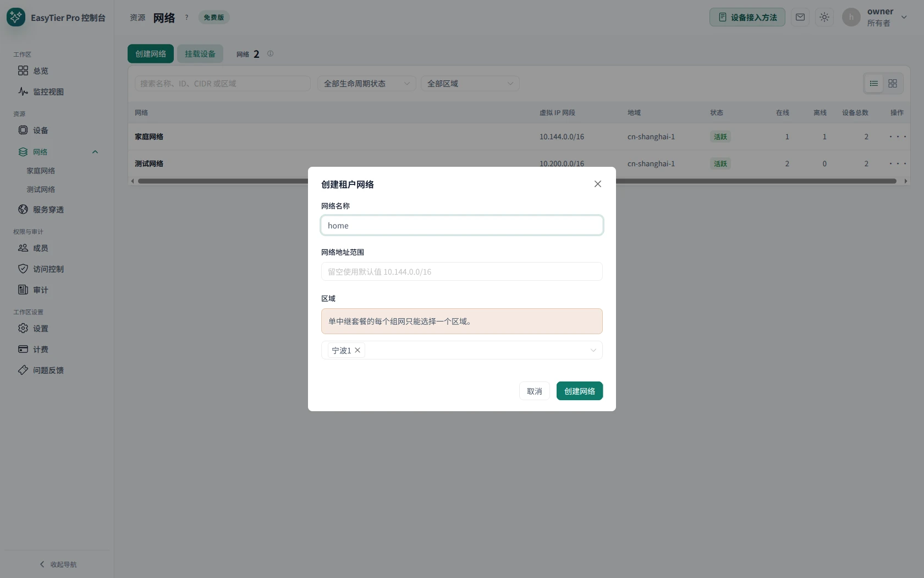Screen dimensions: 924x578
Task: Switch to list view icon
Action: (x=874, y=84)
